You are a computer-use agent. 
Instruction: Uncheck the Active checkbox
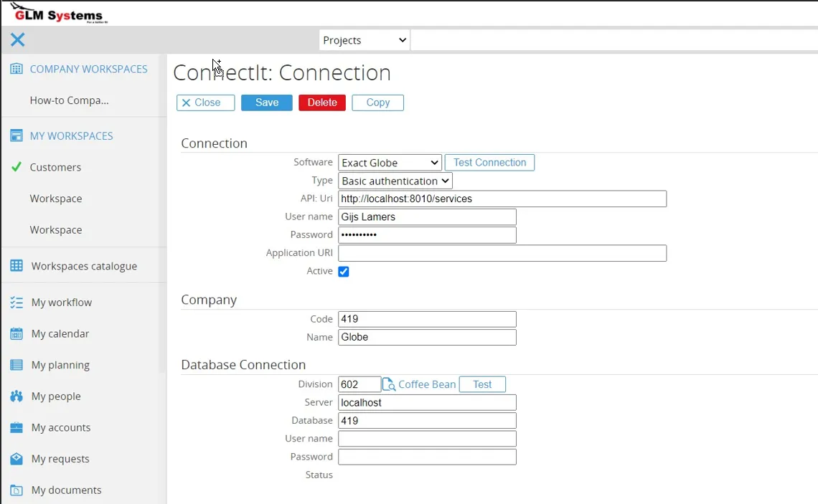pyautogui.click(x=344, y=272)
